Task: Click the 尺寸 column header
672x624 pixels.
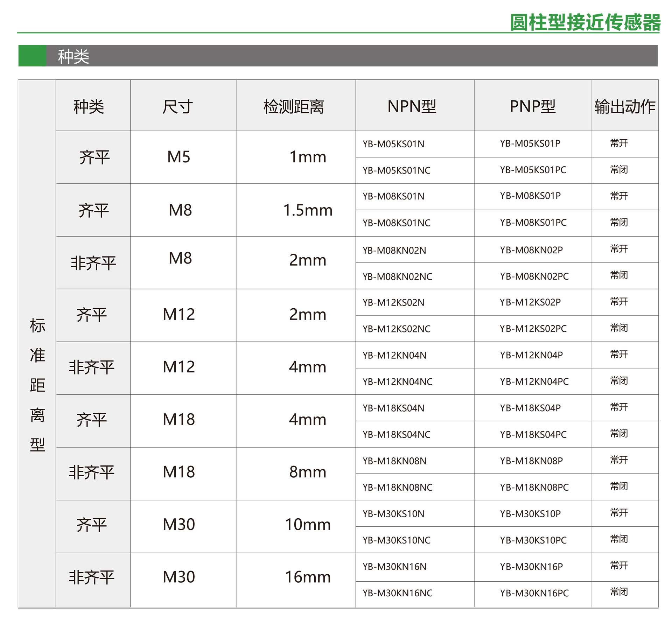Action: [177, 106]
